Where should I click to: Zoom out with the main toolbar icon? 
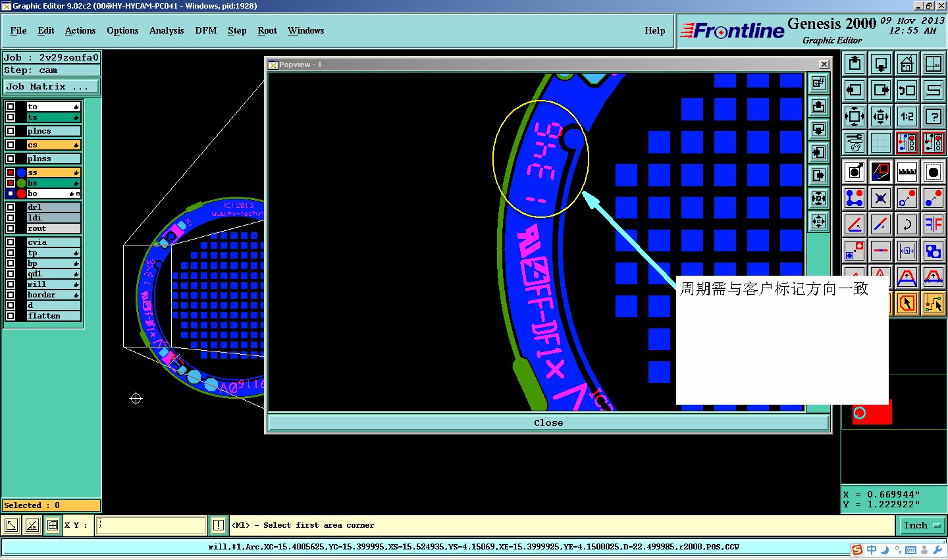tap(881, 116)
